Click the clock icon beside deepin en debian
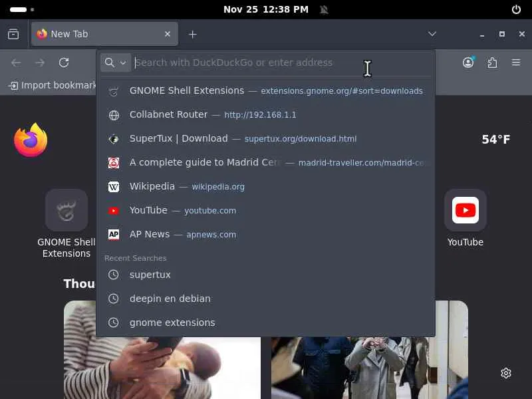 coord(113,299)
